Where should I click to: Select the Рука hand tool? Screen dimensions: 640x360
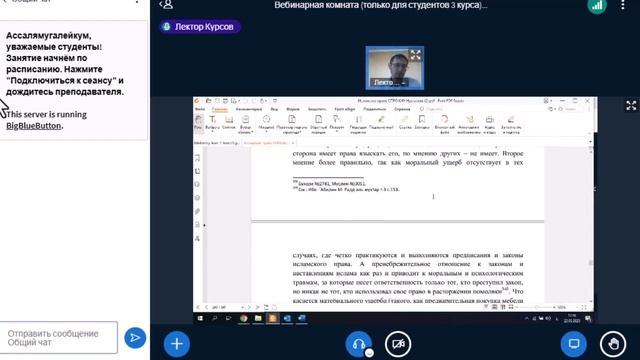(198, 122)
